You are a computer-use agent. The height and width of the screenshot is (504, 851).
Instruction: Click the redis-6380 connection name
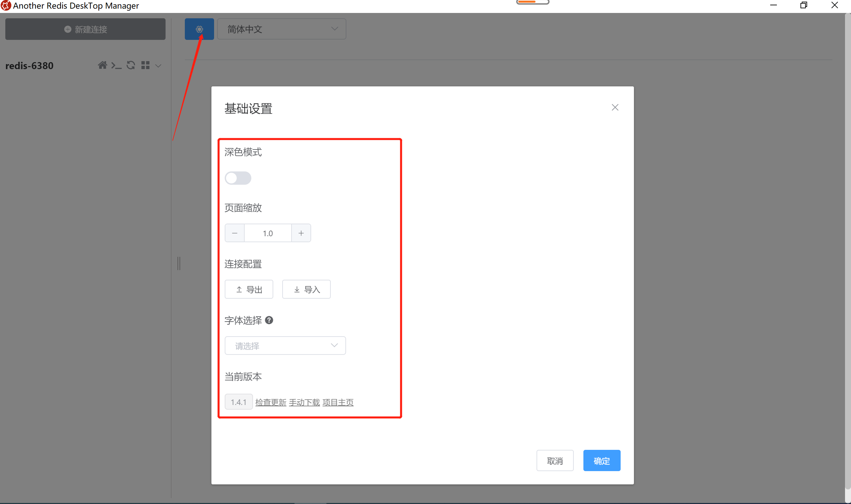tap(29, 65)
